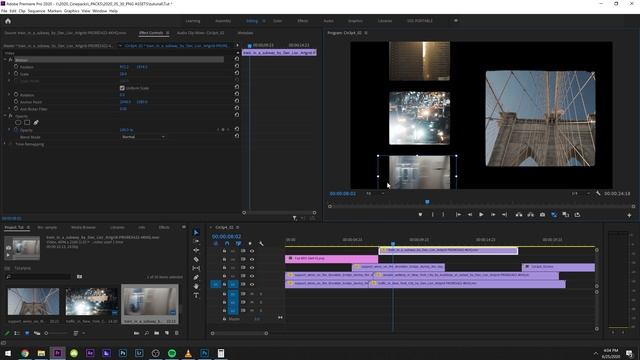Reset the Scale parameter

[x=237, y=73]
